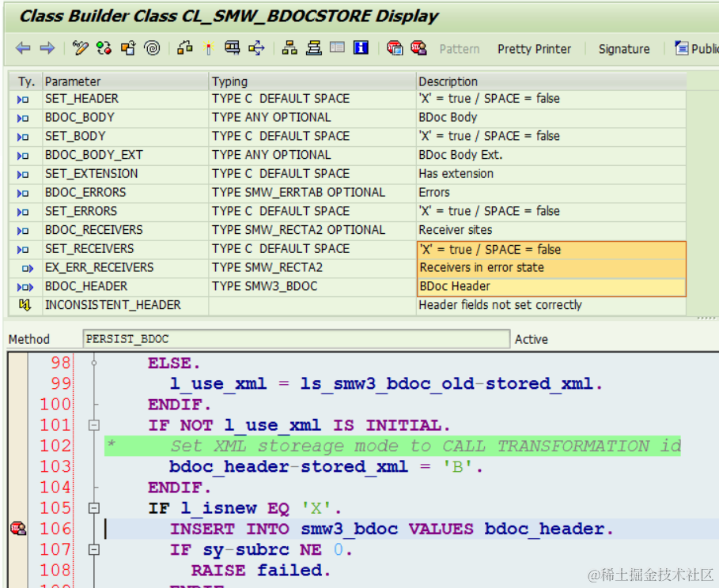The image size is (719, 588).
Task: Click the Enhance spiral icon
Action: tap(152, 47)
